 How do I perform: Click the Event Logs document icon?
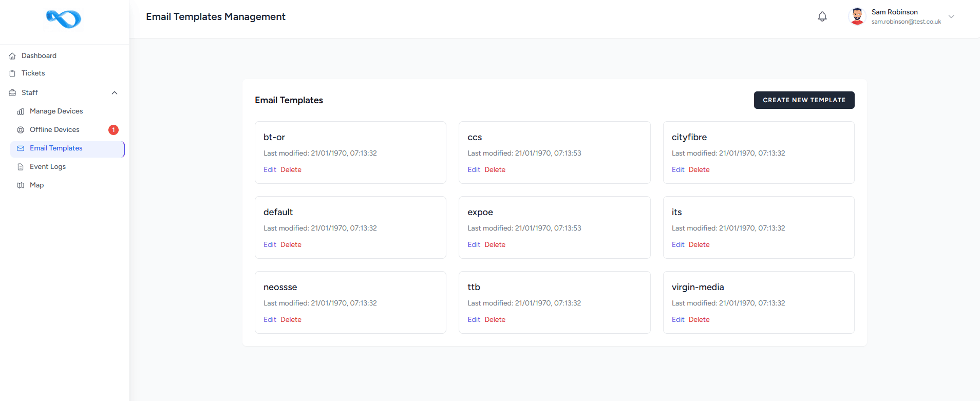(x=21, y=167)
